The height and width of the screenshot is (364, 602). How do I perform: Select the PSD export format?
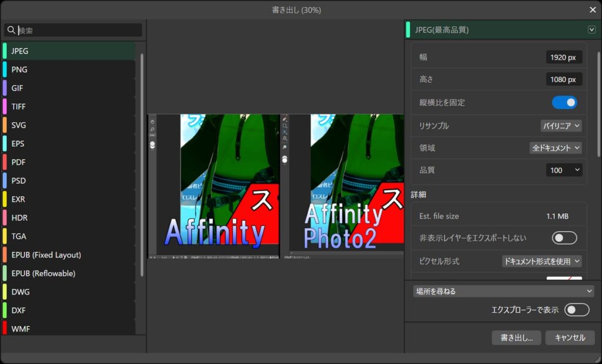click(x=19, y=181)
